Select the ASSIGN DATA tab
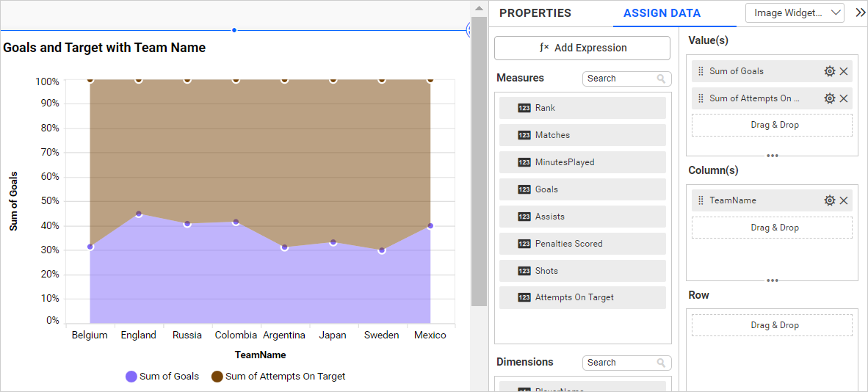Screen dimensions: 868x392 (662, 13)
